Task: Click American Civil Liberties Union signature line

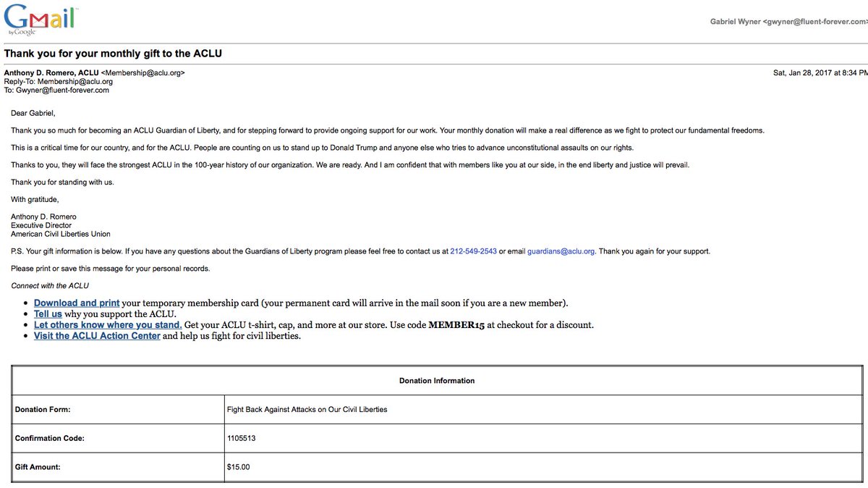Action: [x=61, y=234]
